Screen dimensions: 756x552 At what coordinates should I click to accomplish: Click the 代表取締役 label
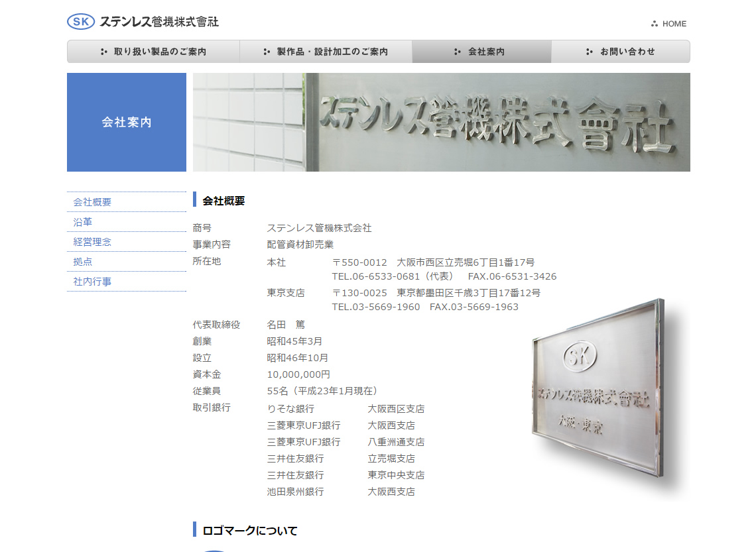point(216,325)
